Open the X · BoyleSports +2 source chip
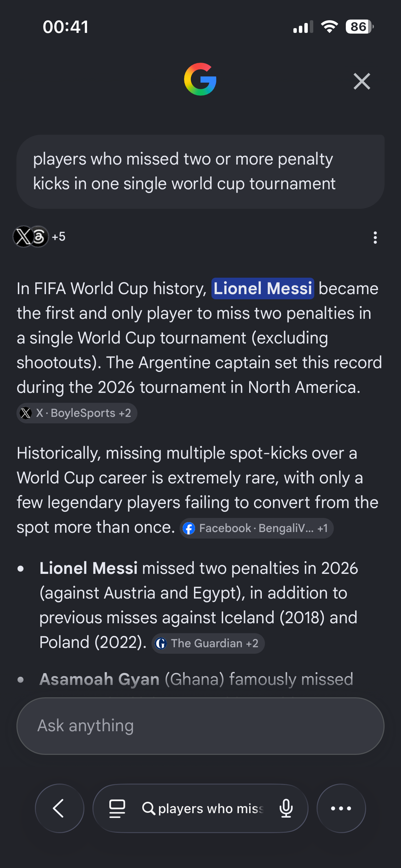 point(77,413)
